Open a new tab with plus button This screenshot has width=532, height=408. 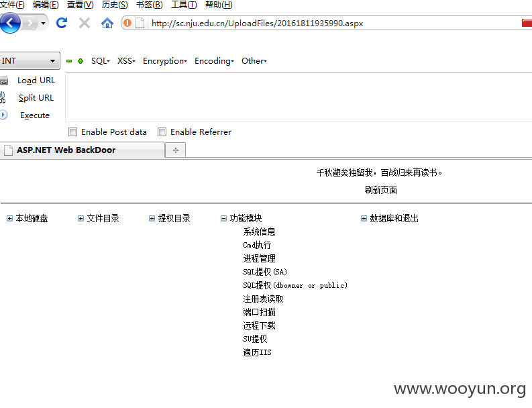(x=175, y=150)
